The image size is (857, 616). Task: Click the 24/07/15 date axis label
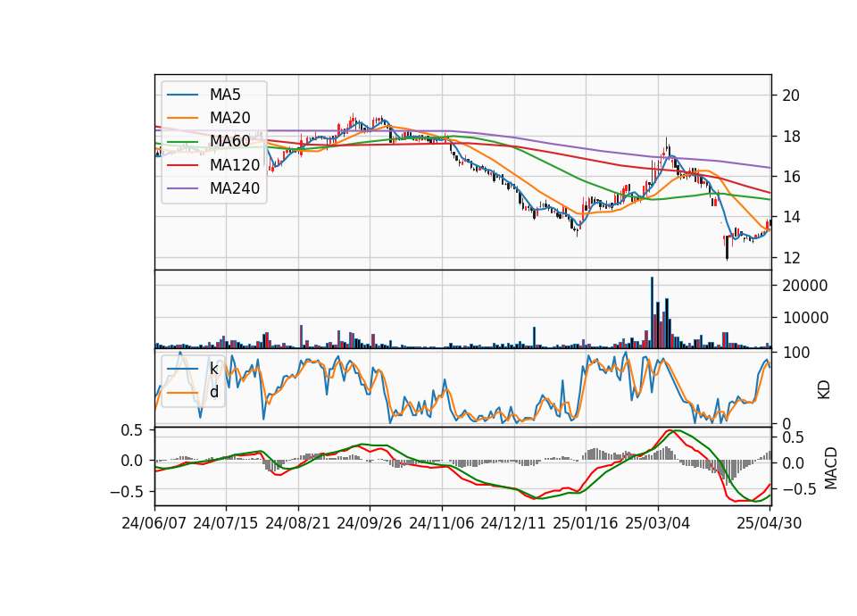tap(226, 523)
